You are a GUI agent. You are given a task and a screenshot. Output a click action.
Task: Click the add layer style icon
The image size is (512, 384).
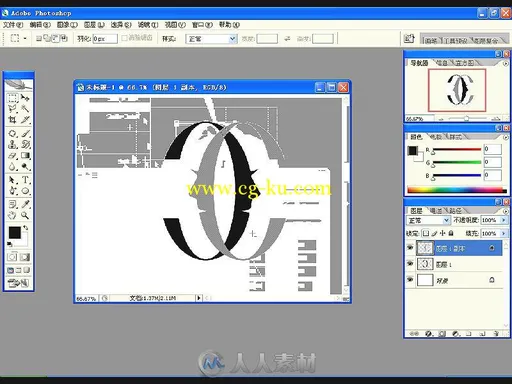429,333
